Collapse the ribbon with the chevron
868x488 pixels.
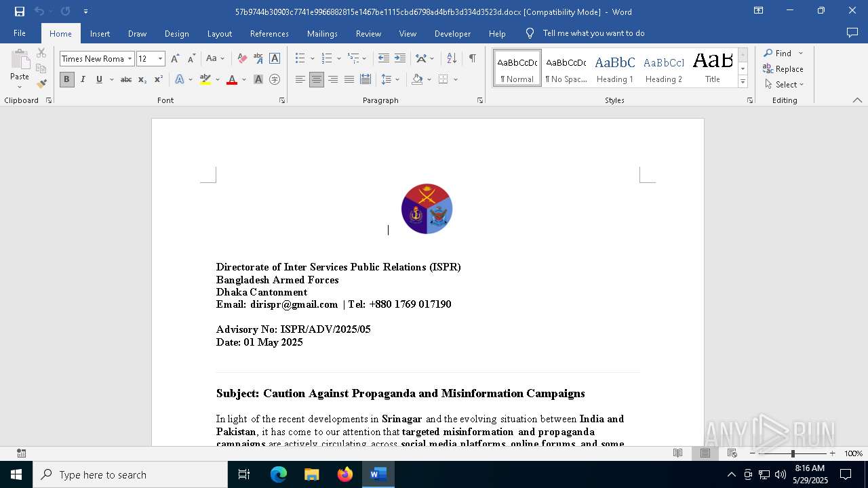tap(857, 100)
